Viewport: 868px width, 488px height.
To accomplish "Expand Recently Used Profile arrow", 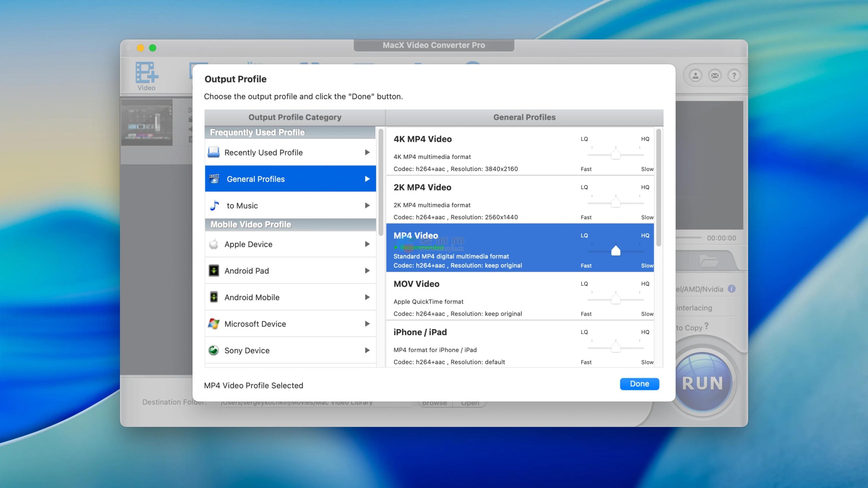I will point(367,152).
